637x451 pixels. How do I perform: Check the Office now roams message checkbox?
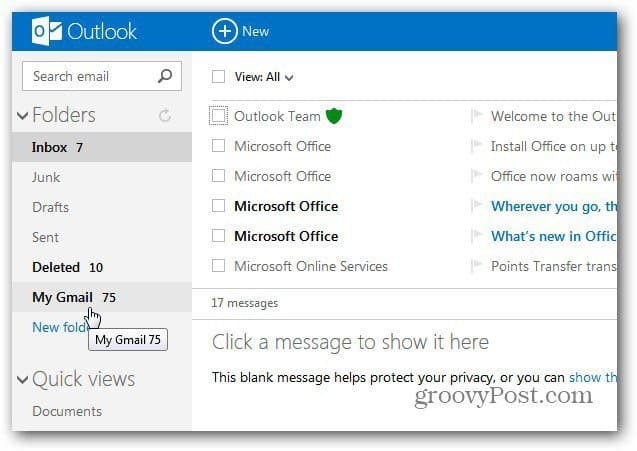pyautogui.click(x=218, y=176)
